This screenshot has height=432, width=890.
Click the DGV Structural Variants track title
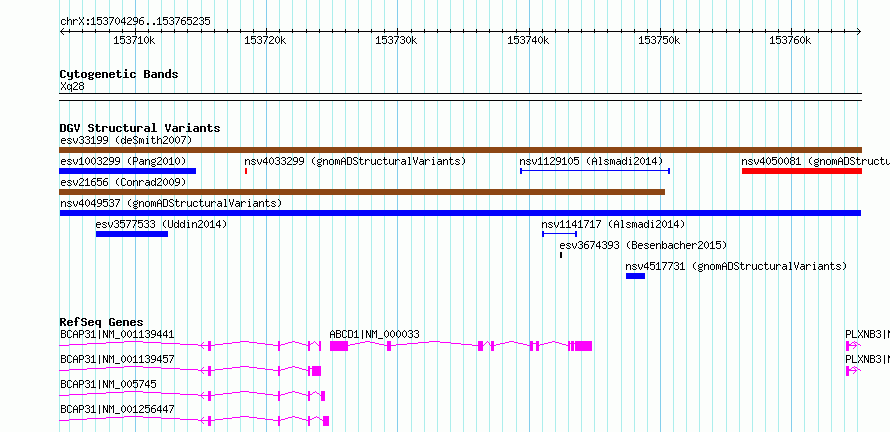tap(140, 128)
